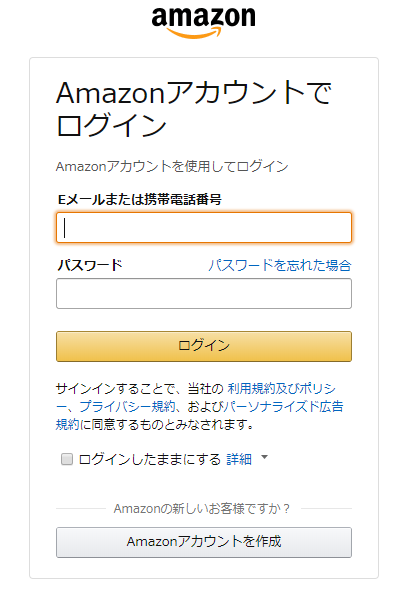The width and height of the screenshot is (403, 599).
Task: Click the ログインしたままにする label text
Action: (150, 459)
